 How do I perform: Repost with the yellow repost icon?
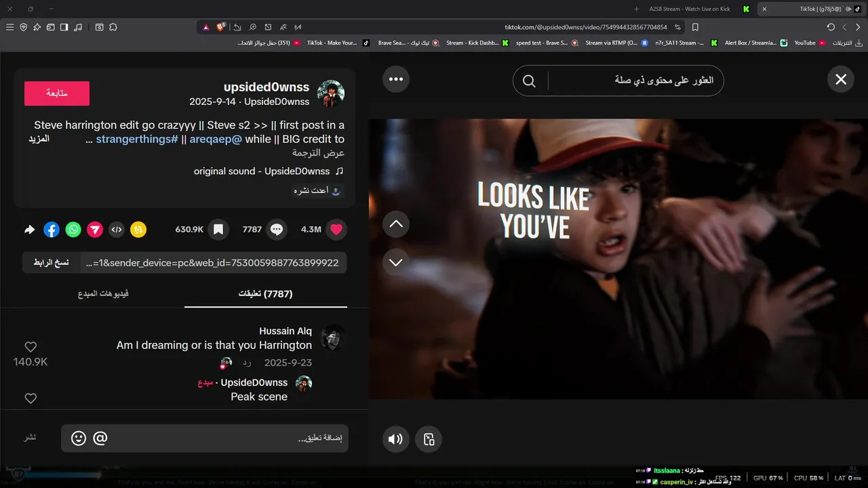tap(138, 230)
